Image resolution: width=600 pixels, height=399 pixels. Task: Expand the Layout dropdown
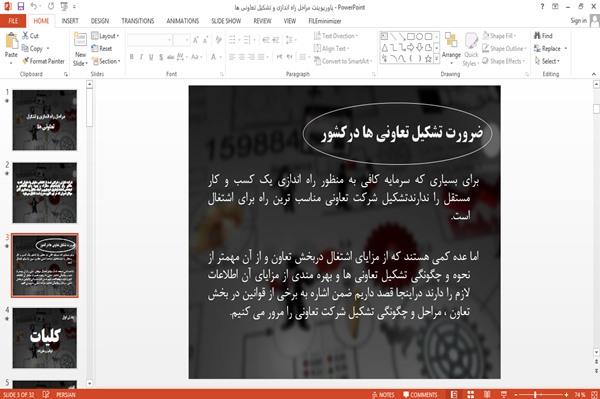pos(105,36)
